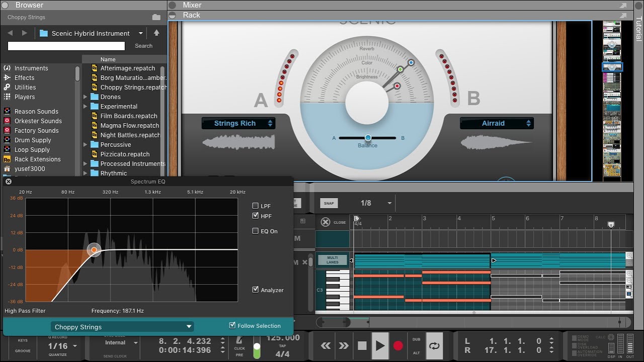Viewport: 644px width, 362px height.
Task: Collapse the Rack panel
Action: [173, 16]
